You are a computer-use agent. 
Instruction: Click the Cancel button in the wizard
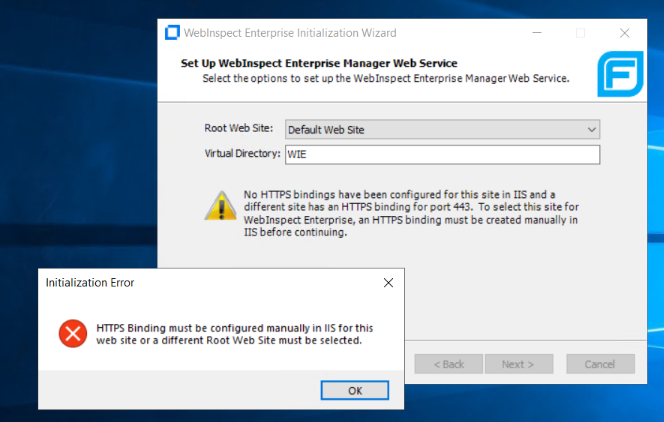[x=600, y=364]
